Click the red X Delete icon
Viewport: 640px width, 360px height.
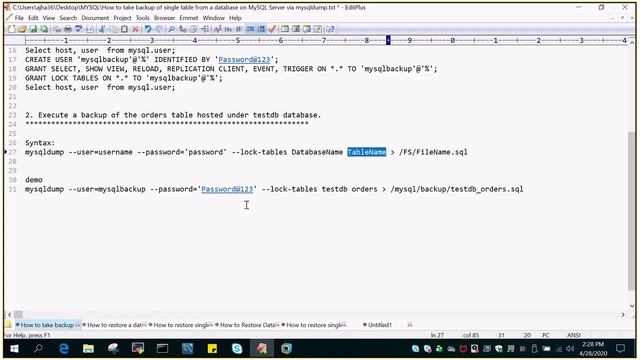[x=136, y=29]
